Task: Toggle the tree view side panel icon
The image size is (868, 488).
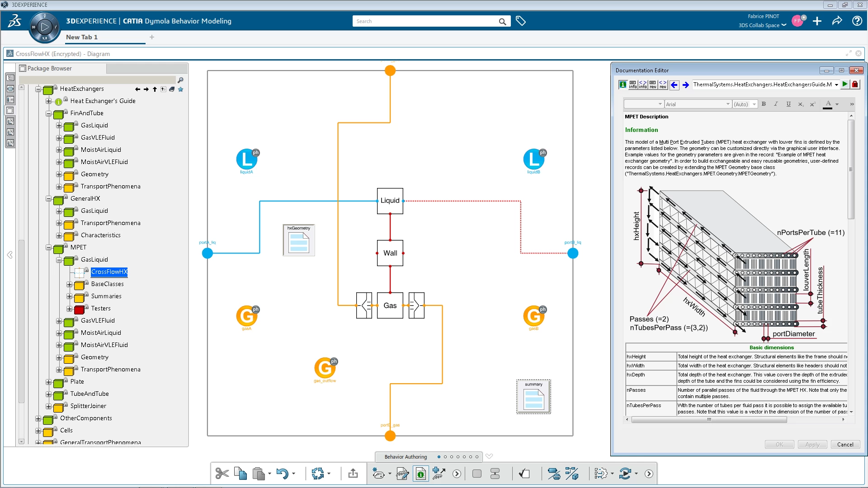Action: [10, 78]
